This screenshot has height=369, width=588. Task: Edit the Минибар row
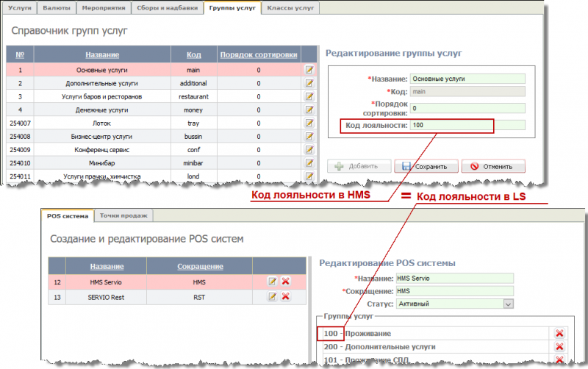click(309, 162)
